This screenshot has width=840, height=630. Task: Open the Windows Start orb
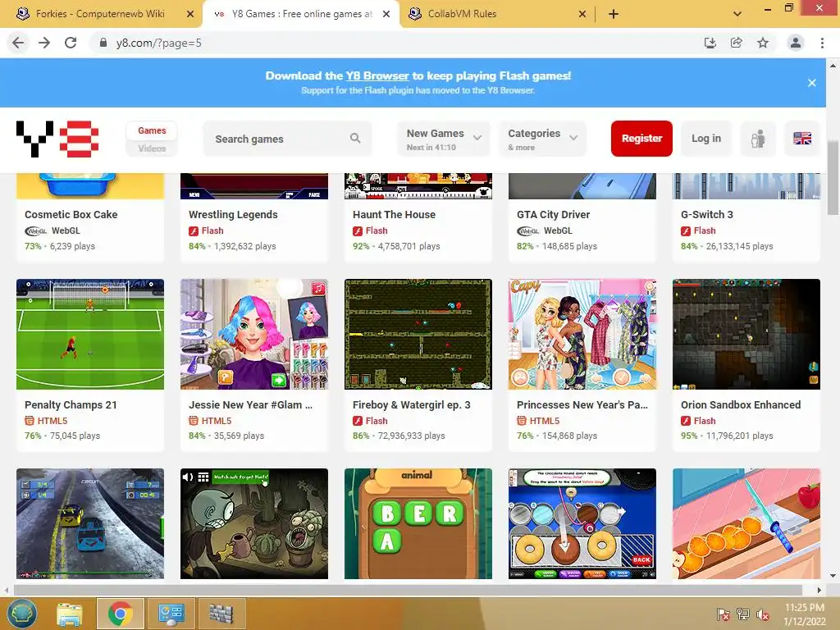tap(22, 613)
